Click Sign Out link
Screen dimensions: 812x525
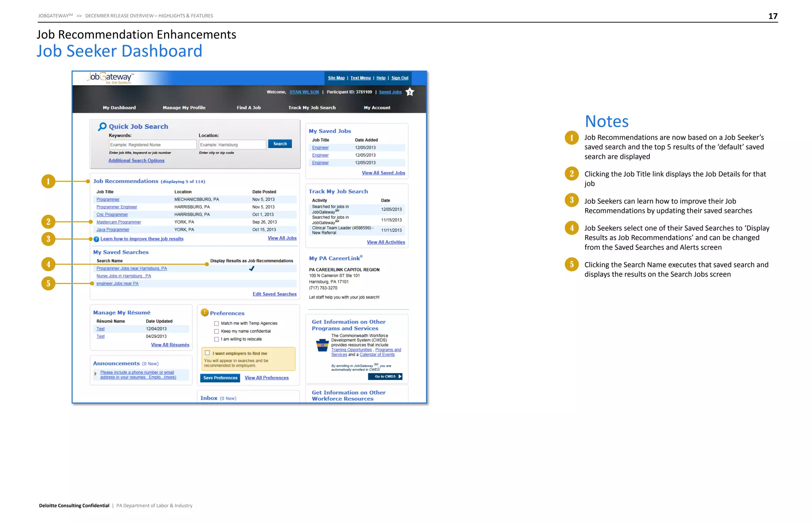[400, 78]
